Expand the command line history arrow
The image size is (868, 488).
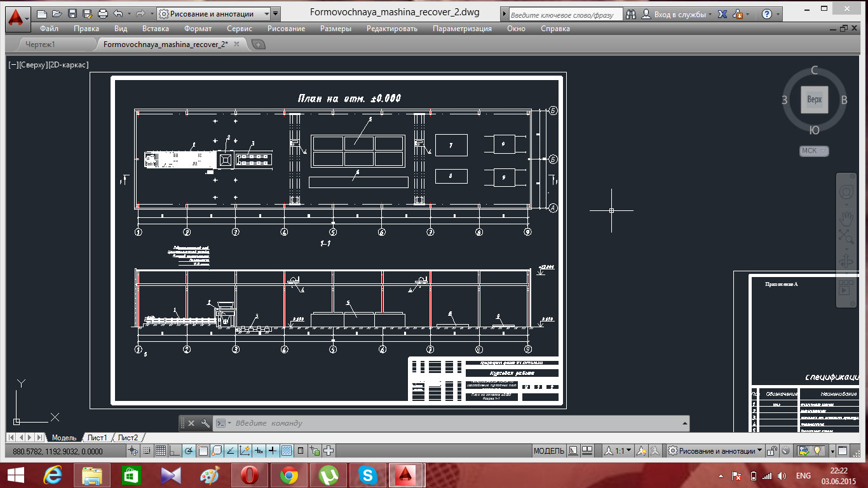tap(684, 423)
